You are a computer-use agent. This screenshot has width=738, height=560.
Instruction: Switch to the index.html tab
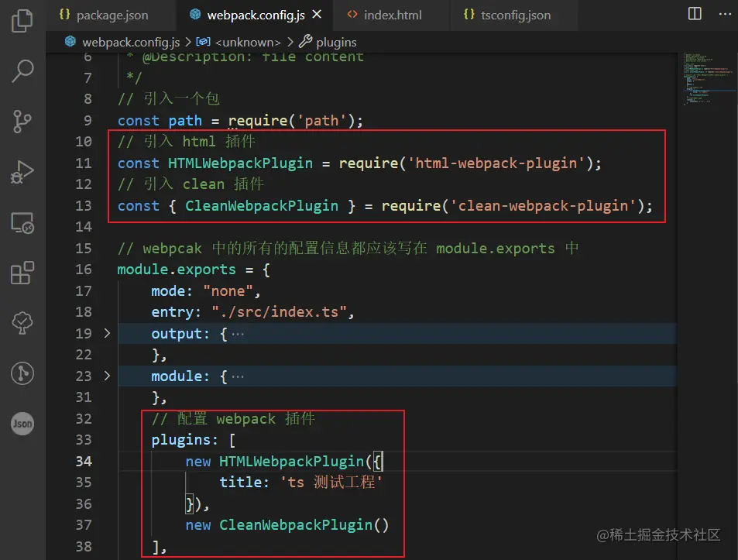[392, 15]
